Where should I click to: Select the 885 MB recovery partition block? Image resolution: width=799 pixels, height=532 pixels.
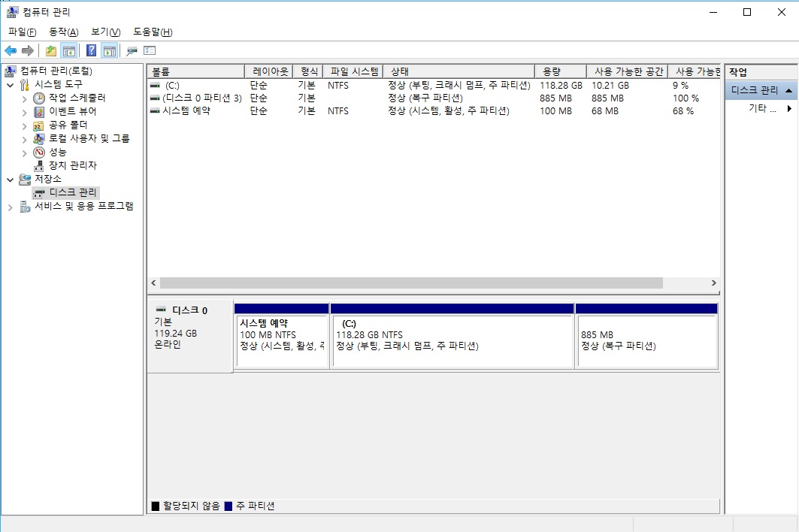coord(646,335)
